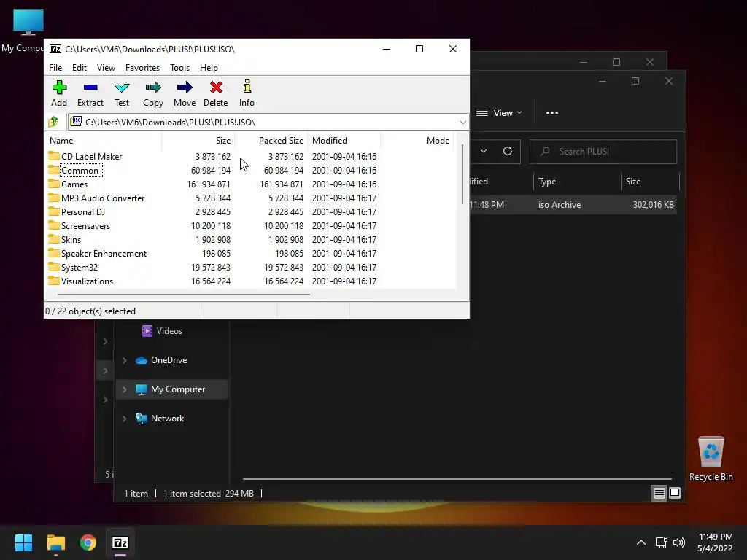Click the 7-Zip vertical scrollbar thumb
The width and height of the screenshot is (747, 560).
click(x=462, y=174)
